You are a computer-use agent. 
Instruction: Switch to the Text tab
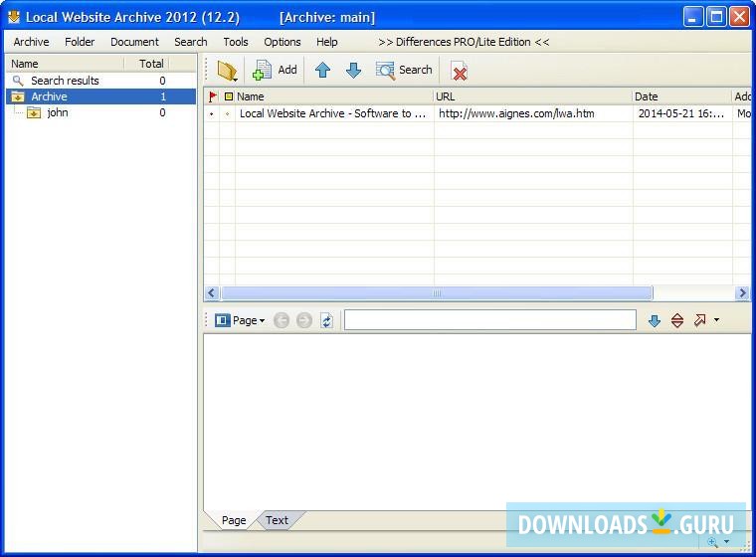coord(277,520)
